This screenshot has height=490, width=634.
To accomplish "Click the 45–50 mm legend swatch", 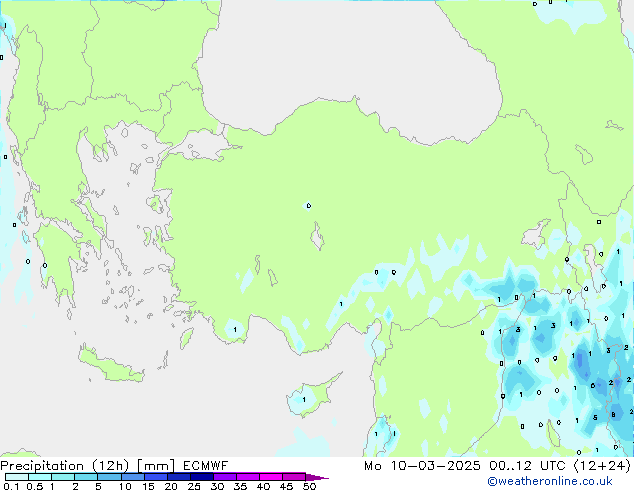I will [x=294, y=477].
